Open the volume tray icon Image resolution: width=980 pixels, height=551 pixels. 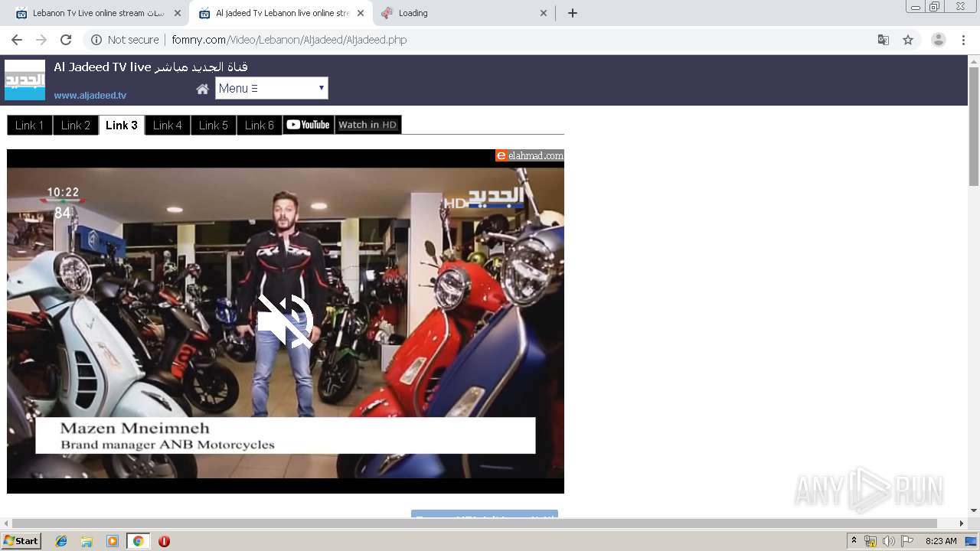888,541
